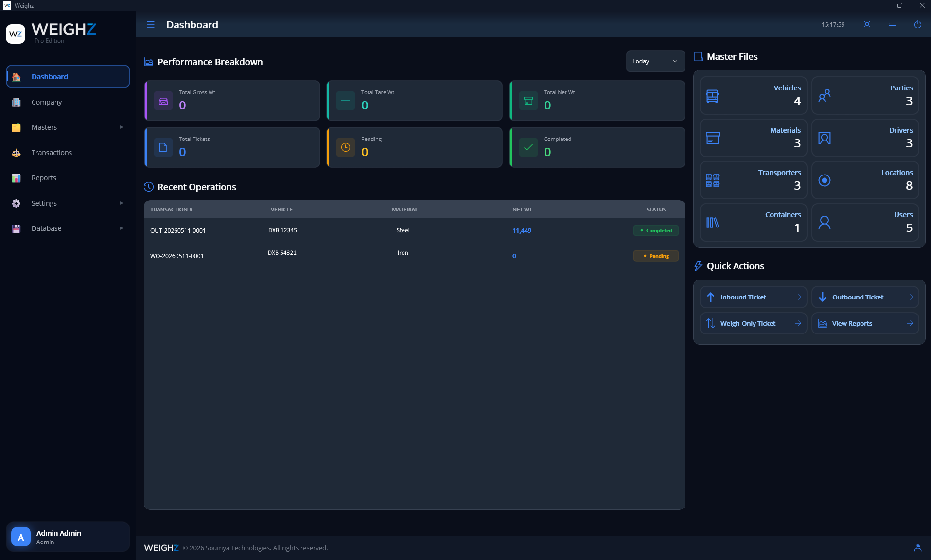
Task: Click the Containers books icon
Action: (712, 223)
